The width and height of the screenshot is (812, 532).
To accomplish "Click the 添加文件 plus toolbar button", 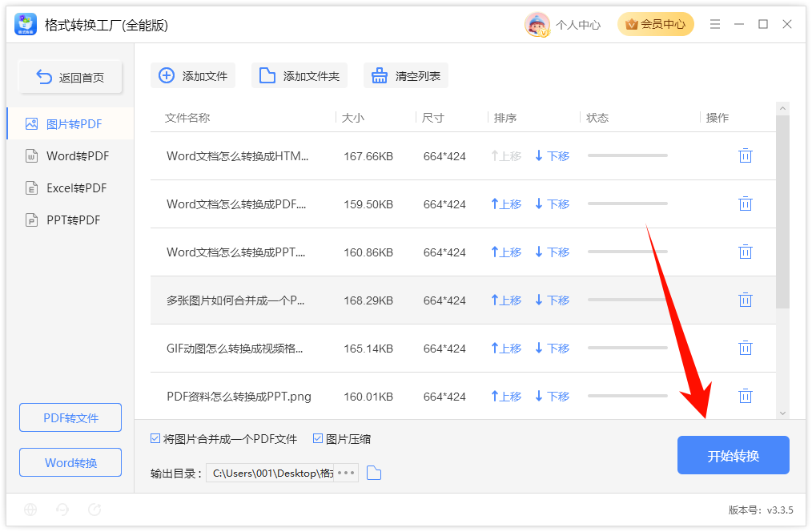I will click(x=193, y=75).
